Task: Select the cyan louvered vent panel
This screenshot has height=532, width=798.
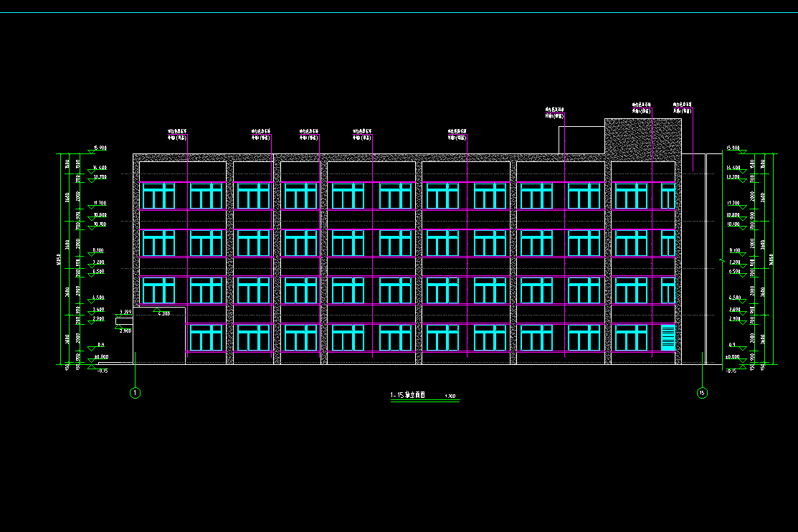Action: (x=668, y=338)
